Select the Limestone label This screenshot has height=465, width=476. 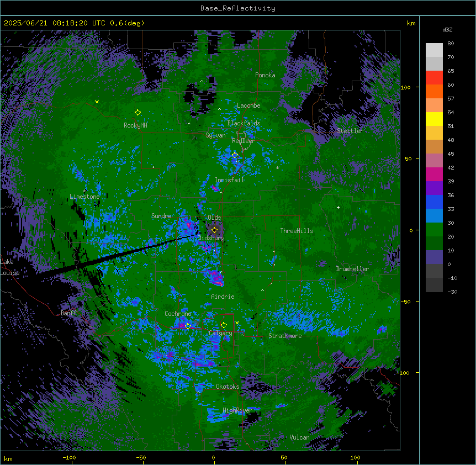click(x=84, y=197)
